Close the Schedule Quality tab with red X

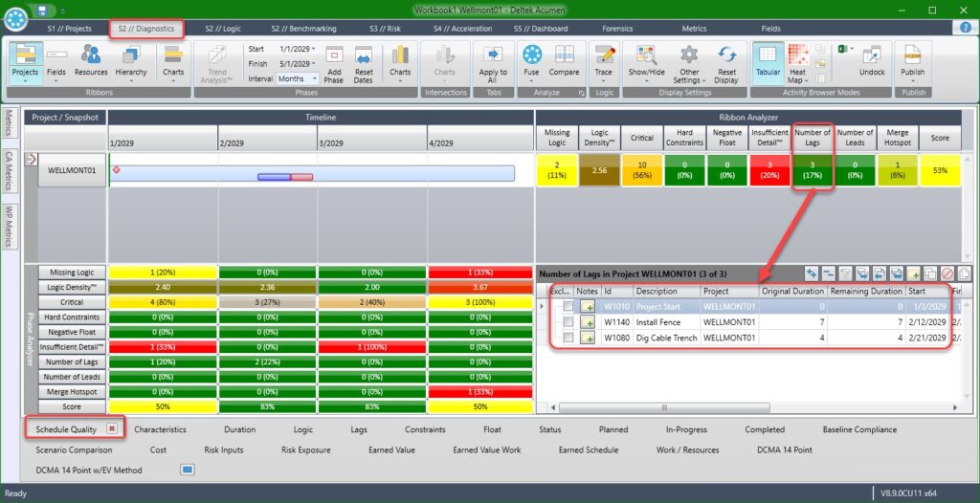111,428
